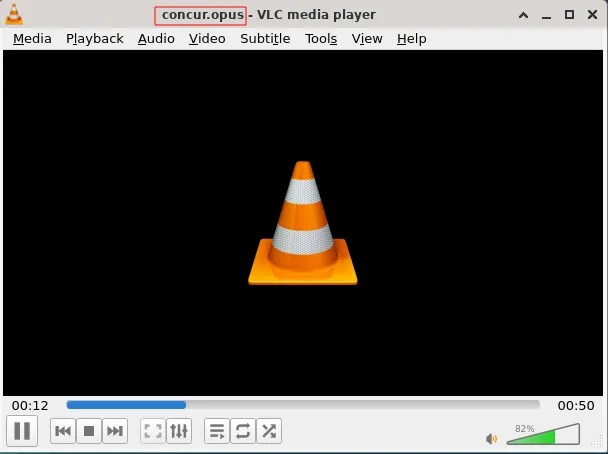
Task: Open extended settings equalizer icon
Action: [x=179, y=431]
